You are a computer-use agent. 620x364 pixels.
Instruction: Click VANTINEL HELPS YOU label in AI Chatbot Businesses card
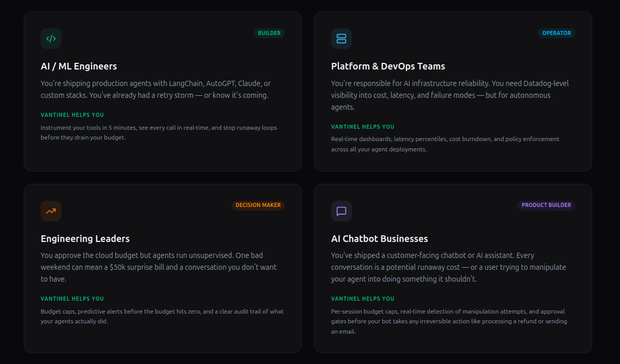363,299
